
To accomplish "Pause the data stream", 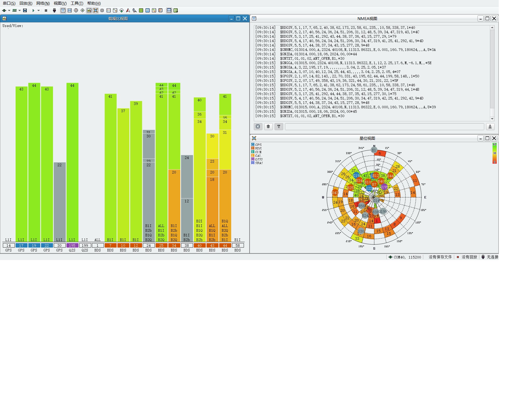I will [x=46, y=10].
